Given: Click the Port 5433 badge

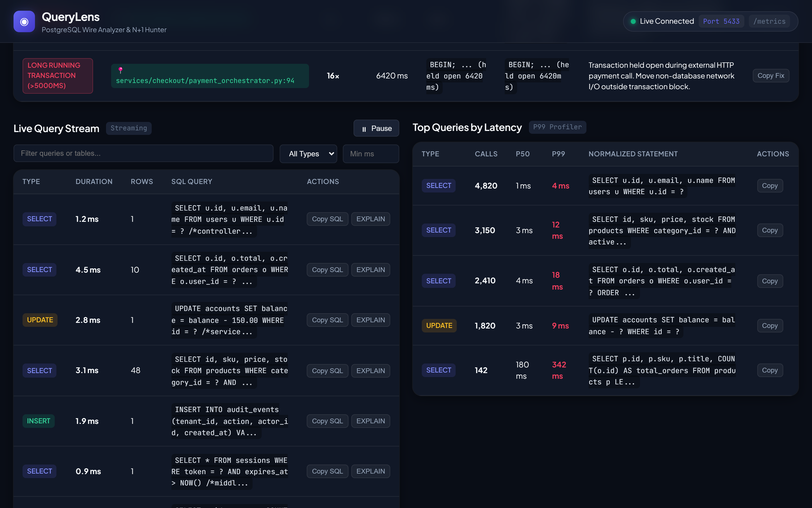Looking at the screenshot, I should [x=721, y=21].
